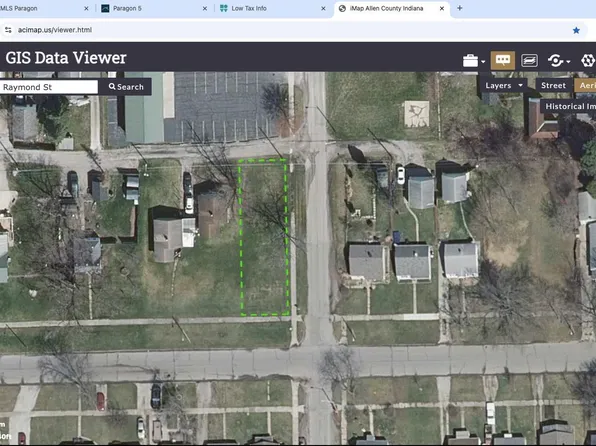
Task: Switch basemap to Street view
Action: (553, 86)
